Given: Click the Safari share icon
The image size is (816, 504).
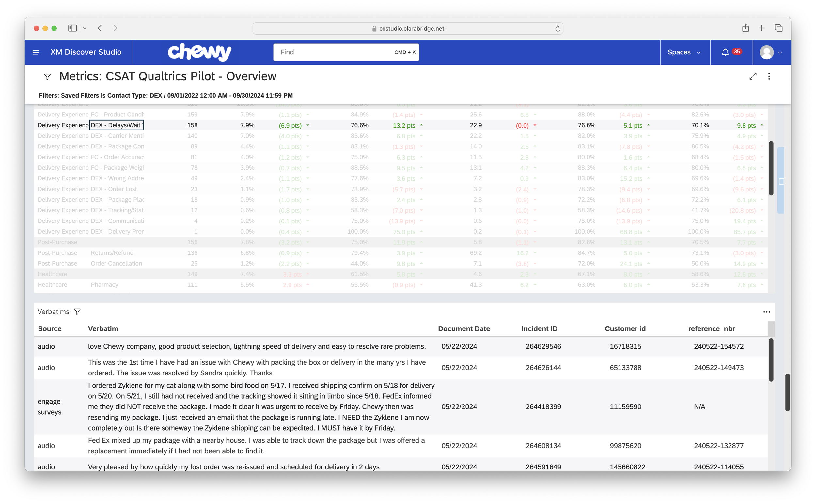Looking at the screenshot, I should (745, 28).
